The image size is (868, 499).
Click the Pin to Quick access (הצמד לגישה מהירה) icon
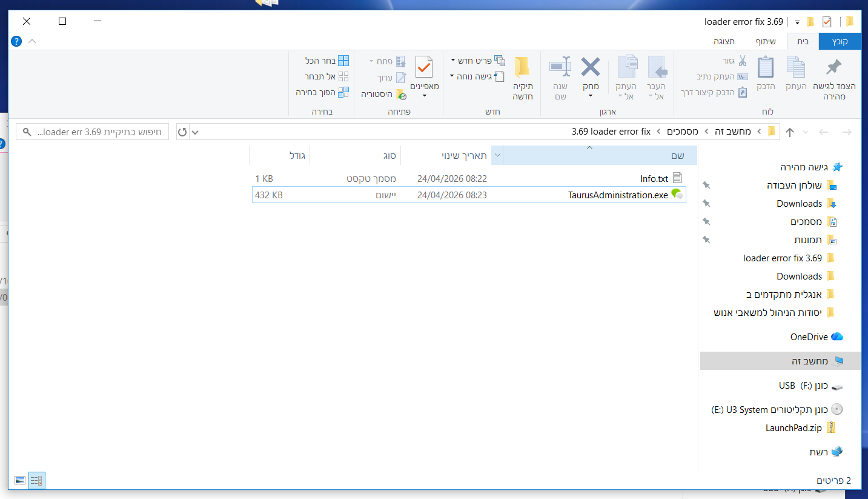[834, 68]
